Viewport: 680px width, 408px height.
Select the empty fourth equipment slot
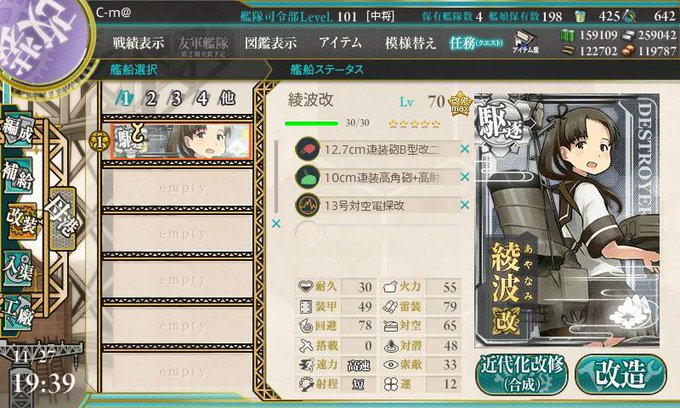377,233
